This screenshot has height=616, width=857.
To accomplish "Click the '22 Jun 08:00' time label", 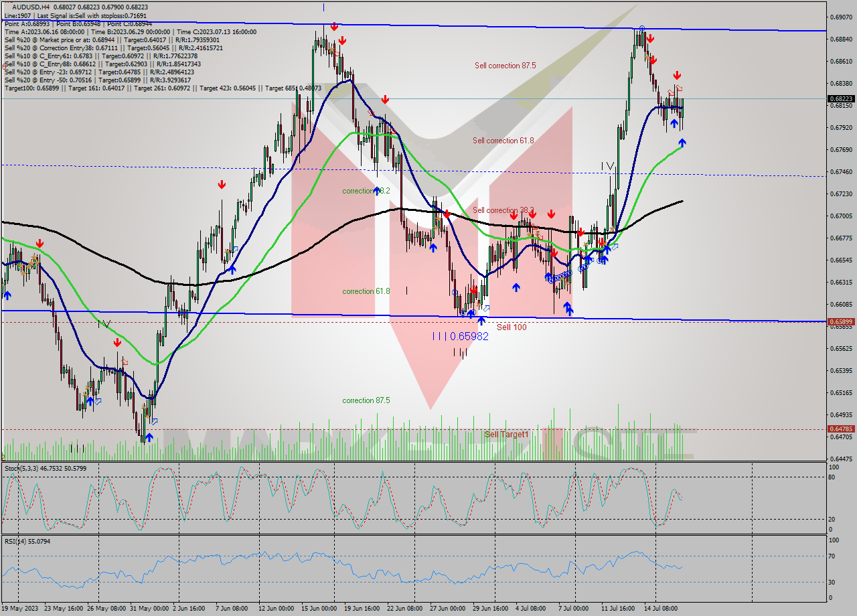I will click(405, 608).
